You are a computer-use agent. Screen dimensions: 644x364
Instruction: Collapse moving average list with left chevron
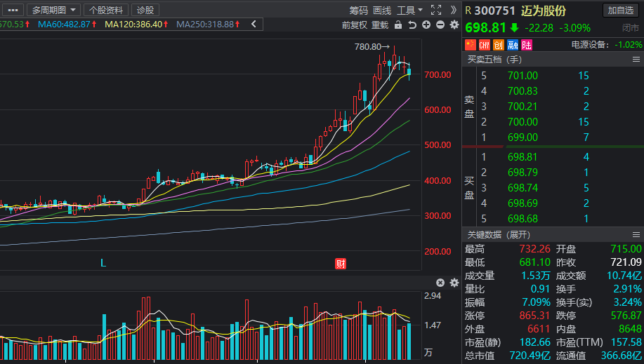pos(254,25)
